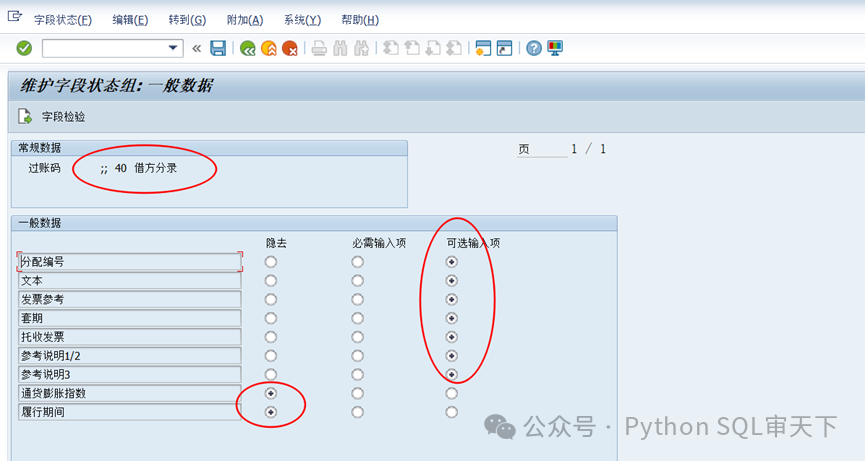Screen dimensions: 865x461
Task: Open Help via the question mark icon
Action: [x=533, y=49]
